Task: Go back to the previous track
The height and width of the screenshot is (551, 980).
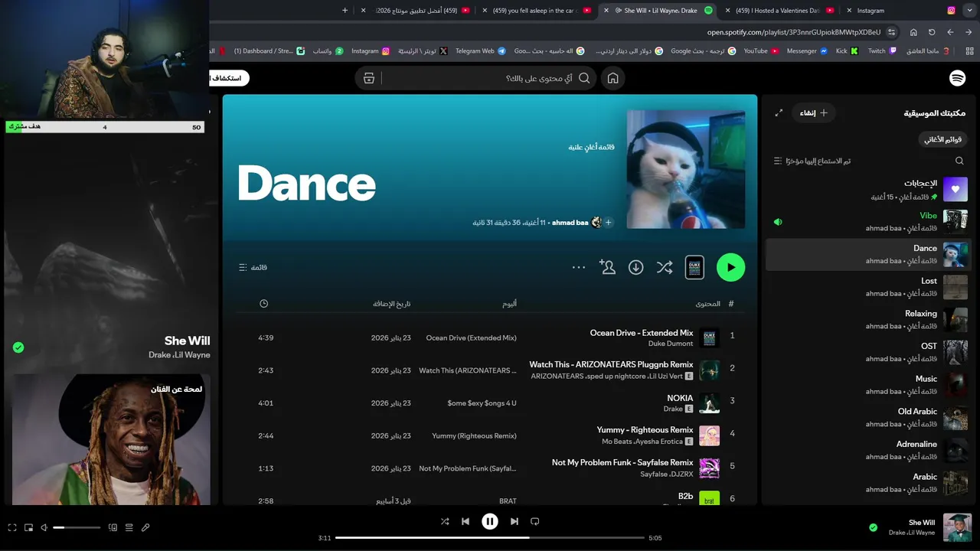Action: [465, 521]
